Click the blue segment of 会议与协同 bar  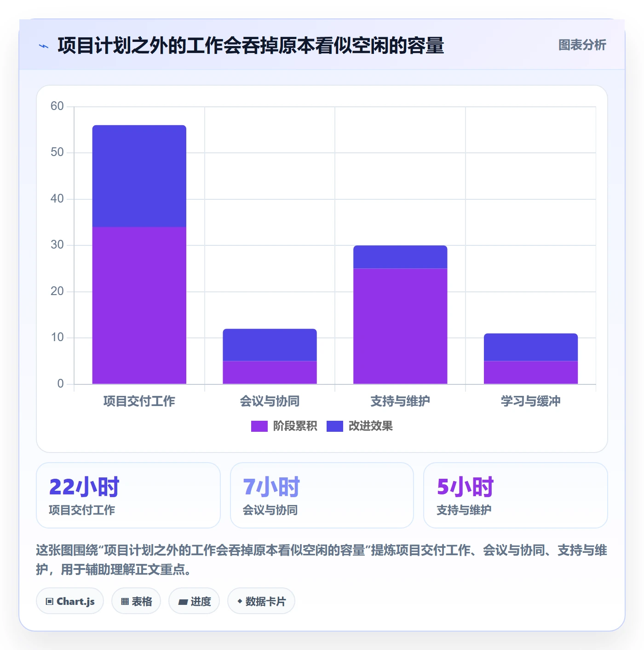[x=270, y=345]
